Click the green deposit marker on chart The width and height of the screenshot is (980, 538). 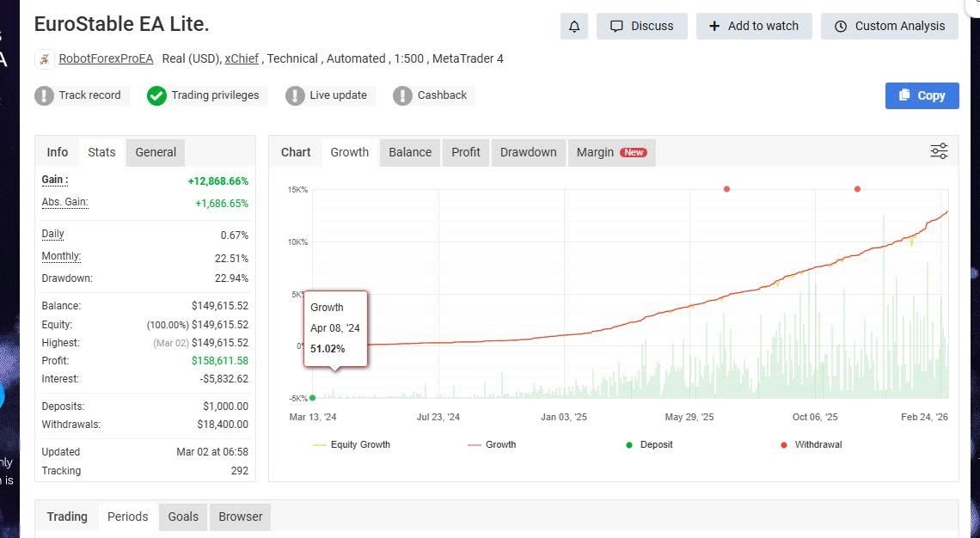pyautogui.click(x=312, y=398)
